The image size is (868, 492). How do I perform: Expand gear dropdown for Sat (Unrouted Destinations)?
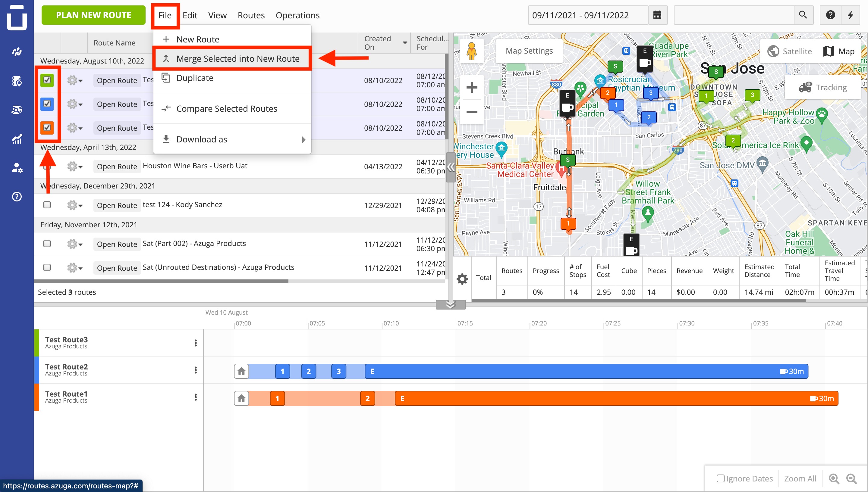pos(75,268)
